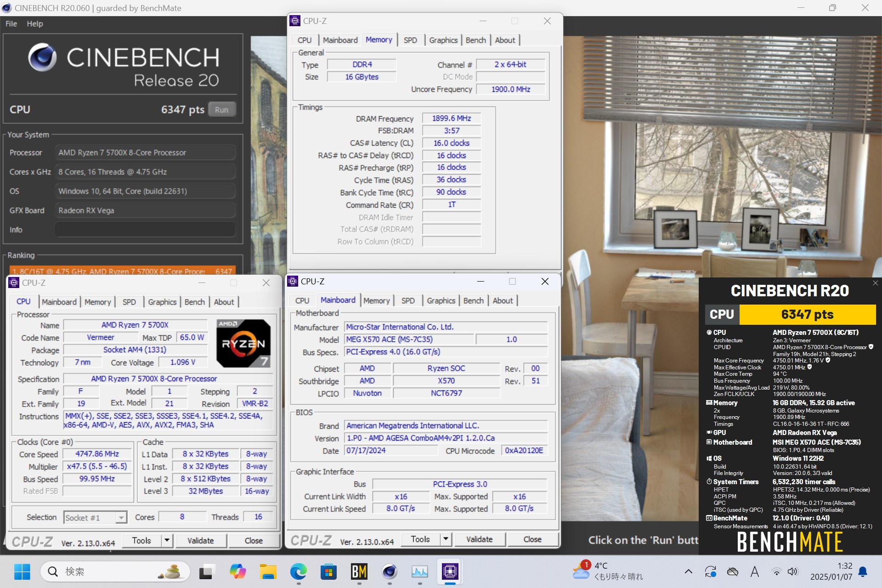Open the monitoring graph taskbar app
882x588 pixels.
(x=420, y=571)
